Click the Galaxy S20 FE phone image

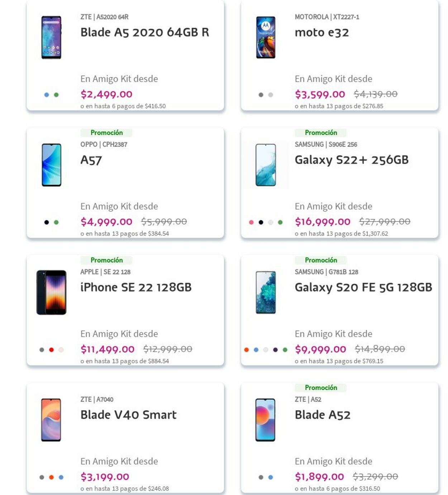click(266, 293)
